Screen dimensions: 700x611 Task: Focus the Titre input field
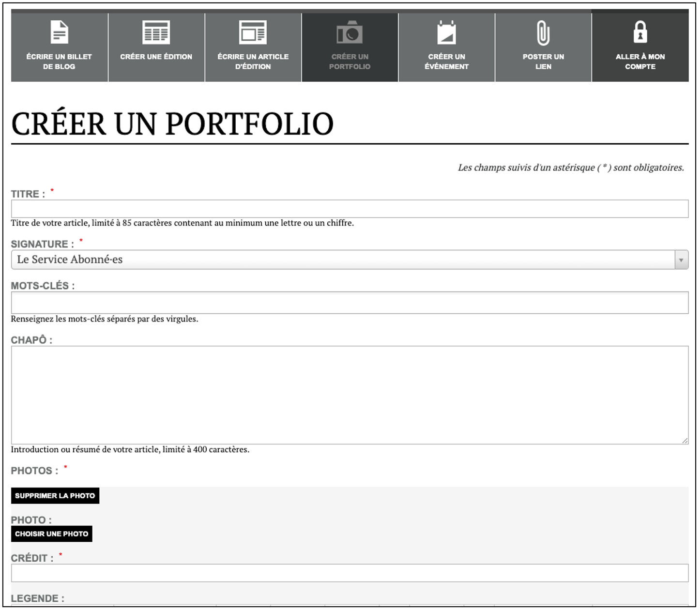350,209
